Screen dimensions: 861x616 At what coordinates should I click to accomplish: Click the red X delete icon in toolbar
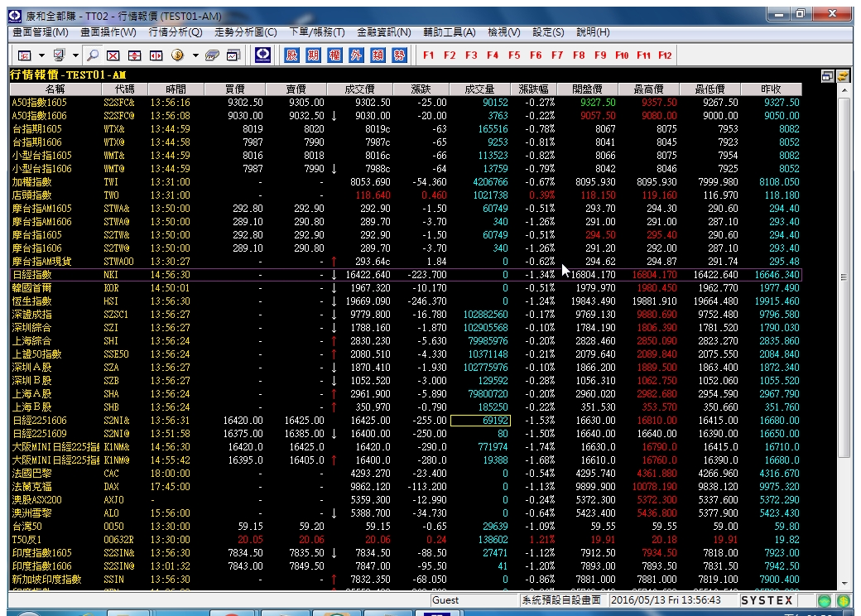click(x=113, y=55)
